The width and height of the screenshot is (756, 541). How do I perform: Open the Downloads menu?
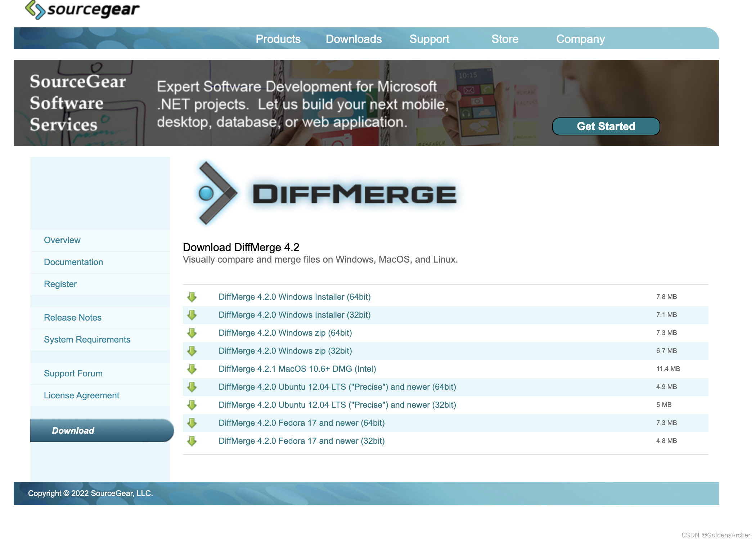354,39
